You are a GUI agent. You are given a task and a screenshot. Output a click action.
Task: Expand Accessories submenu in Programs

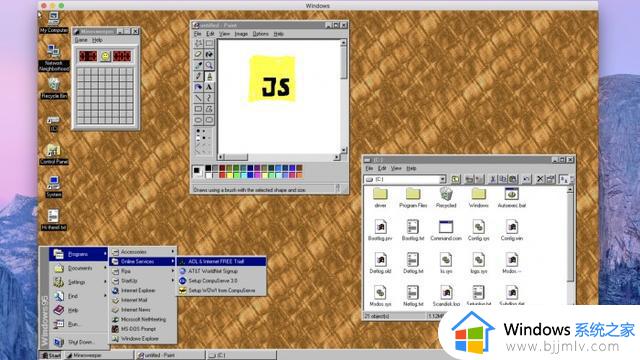point(143,251)
